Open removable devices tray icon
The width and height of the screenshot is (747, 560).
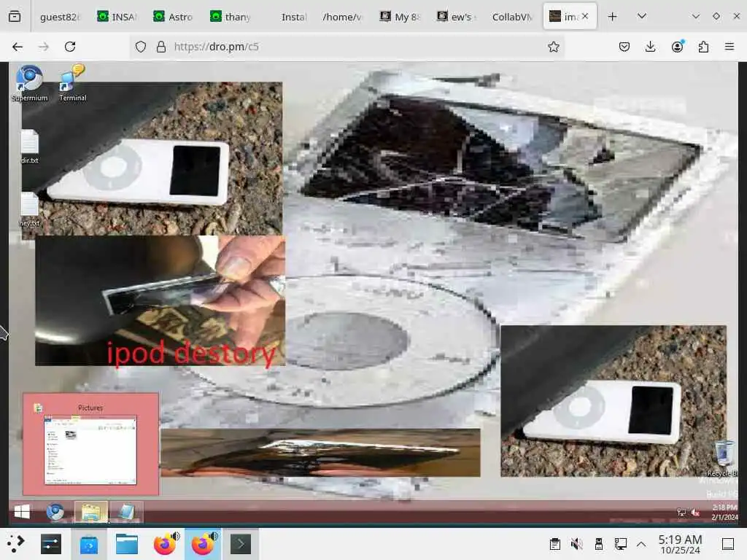tap(599, 544)
